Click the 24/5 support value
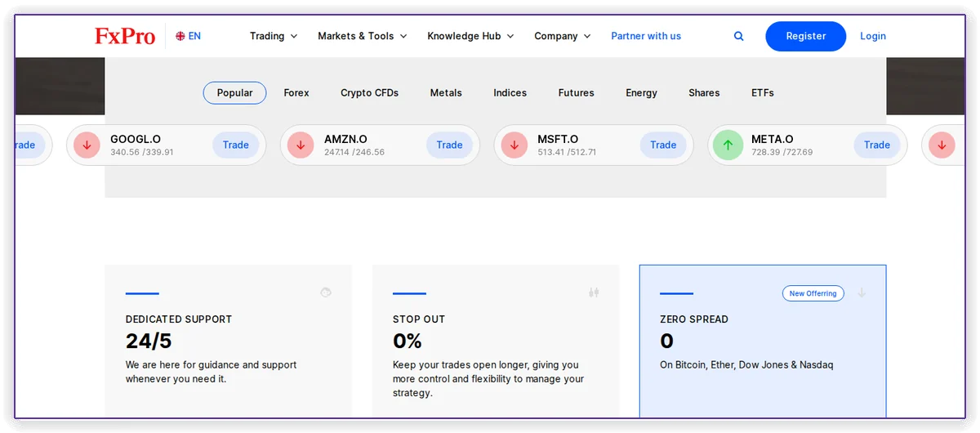 [x=149, y=341]
